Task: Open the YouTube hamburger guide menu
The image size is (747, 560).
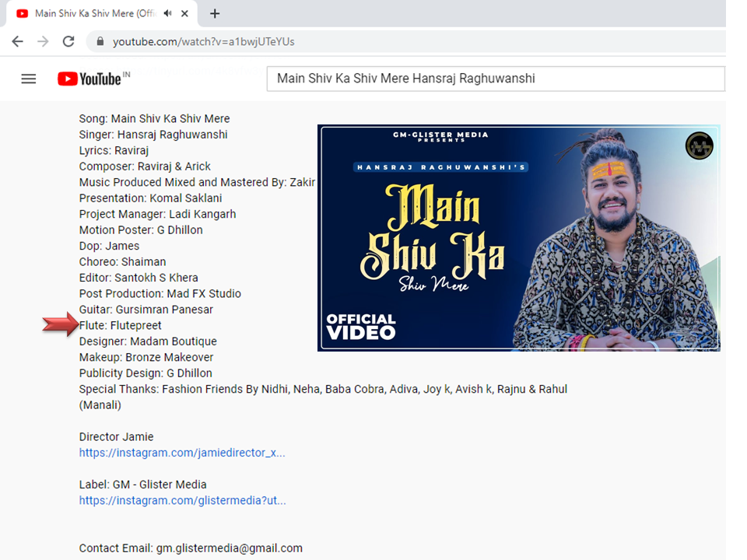Action: (x=29, y=79)
